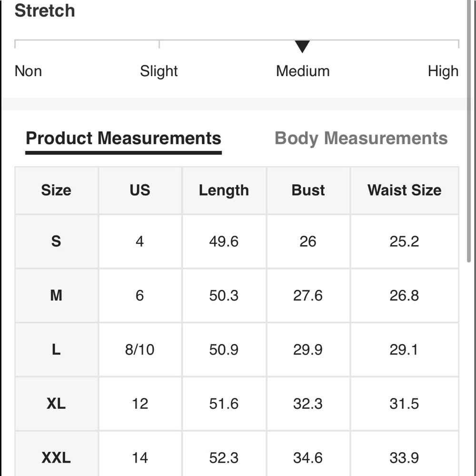Click the black stretch indicator triangle

pos(302,46)
